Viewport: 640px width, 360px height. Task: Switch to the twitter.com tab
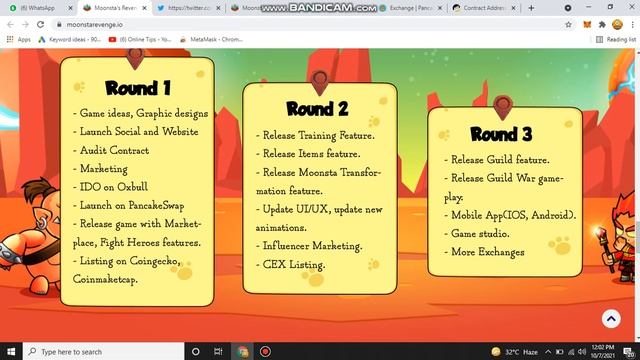tap(189, 8)
